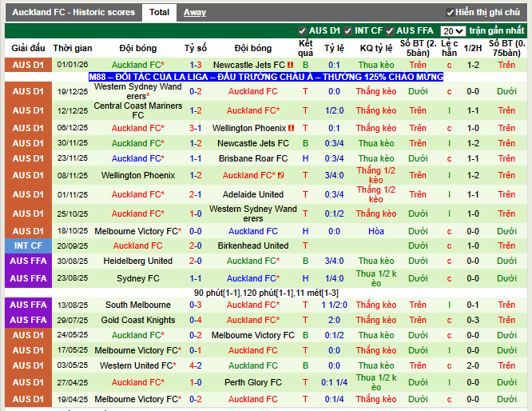
Task: Open Melbourne Victory FC on 24/05/25 row
Action: coord(253,335)
